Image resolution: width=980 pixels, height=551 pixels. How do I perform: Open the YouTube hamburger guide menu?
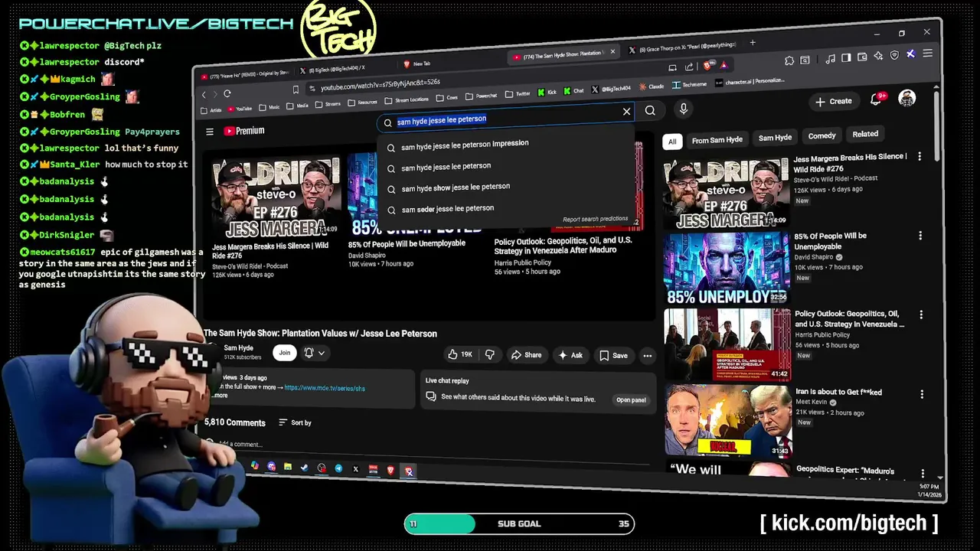point(210,132)
